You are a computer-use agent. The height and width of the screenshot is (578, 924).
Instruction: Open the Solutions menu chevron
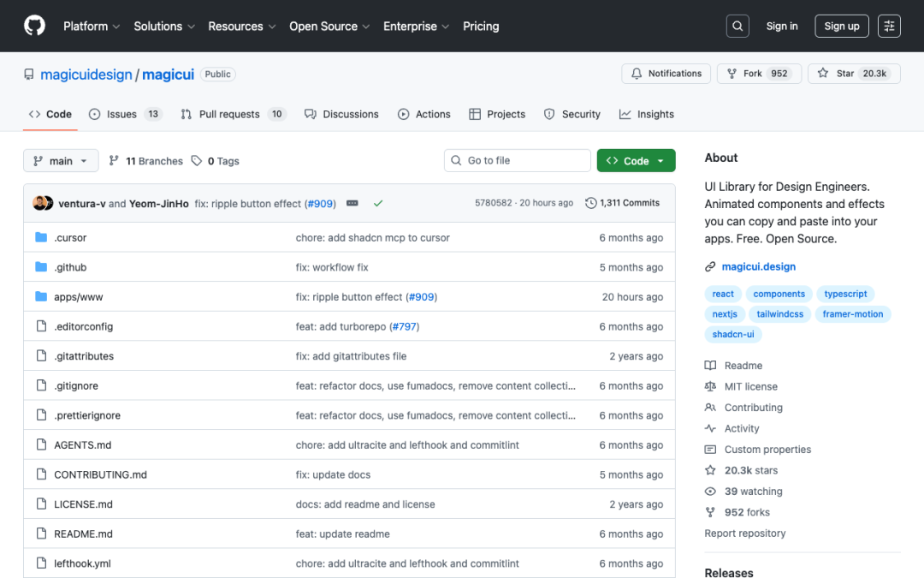[x=191, y=27]
